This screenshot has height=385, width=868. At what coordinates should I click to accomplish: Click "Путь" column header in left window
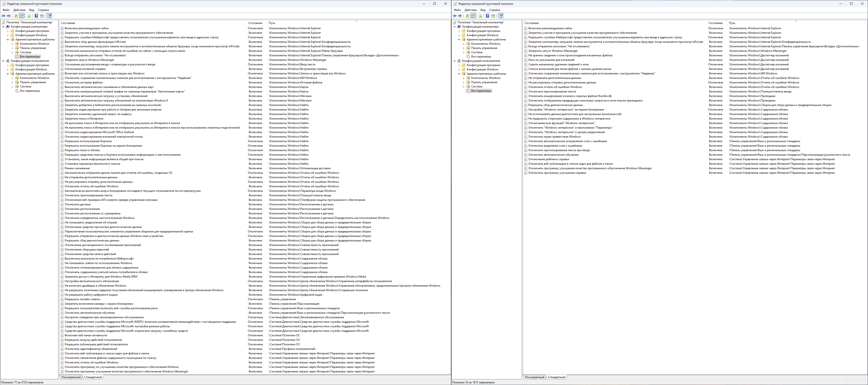[x=272, y=23]
